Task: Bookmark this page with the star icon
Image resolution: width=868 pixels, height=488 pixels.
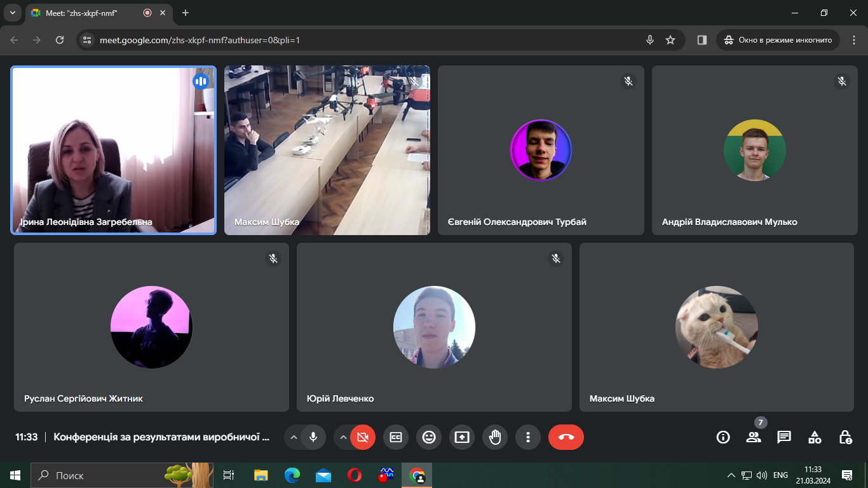Action: (670, 39)
